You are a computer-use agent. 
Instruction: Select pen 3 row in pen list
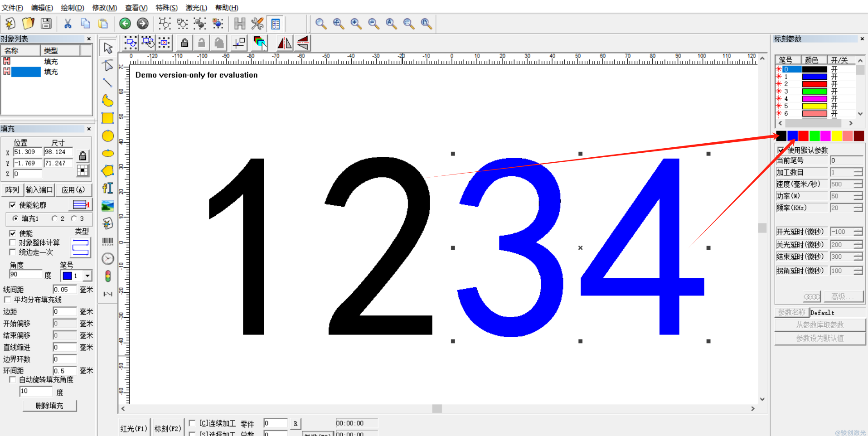click(x=815, y=91)
